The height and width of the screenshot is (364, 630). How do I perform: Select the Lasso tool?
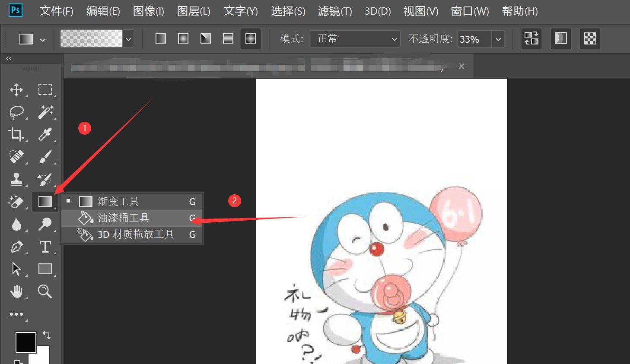[16, 112]
